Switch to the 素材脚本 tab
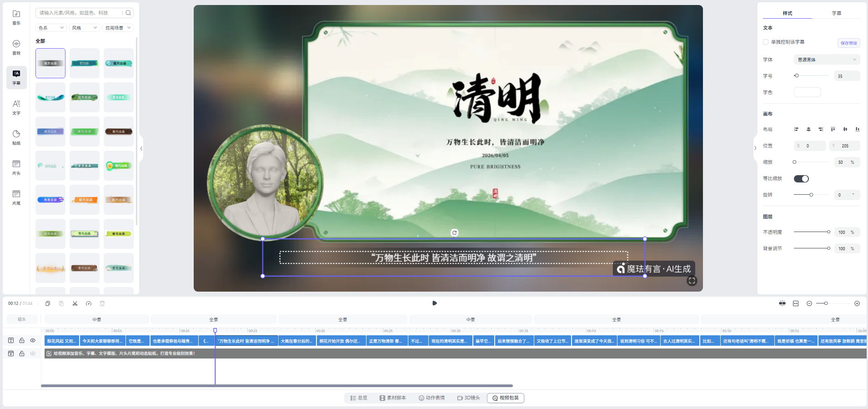 pos(393,398)
